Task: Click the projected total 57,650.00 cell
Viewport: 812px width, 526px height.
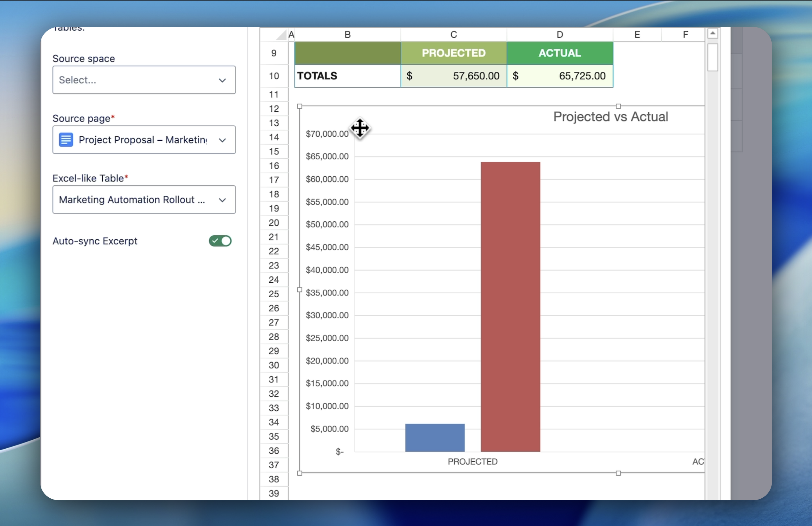Action: (x=454, y=76)
